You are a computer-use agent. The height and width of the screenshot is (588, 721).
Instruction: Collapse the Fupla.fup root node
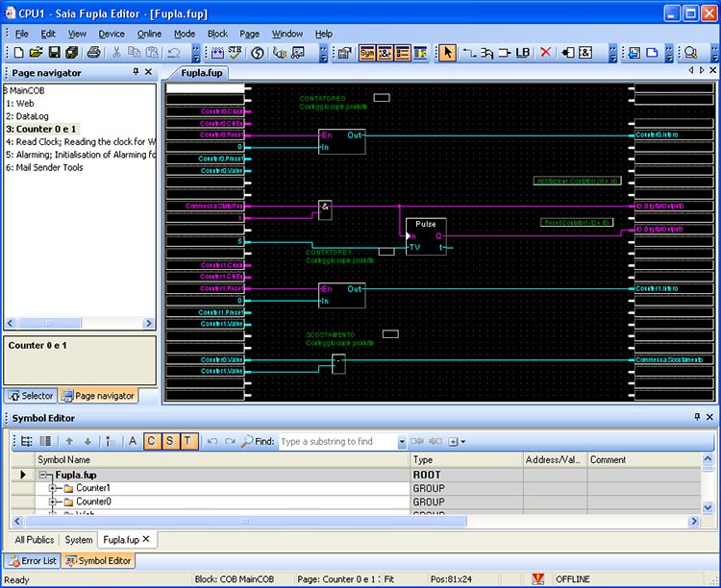click(43, 475)
